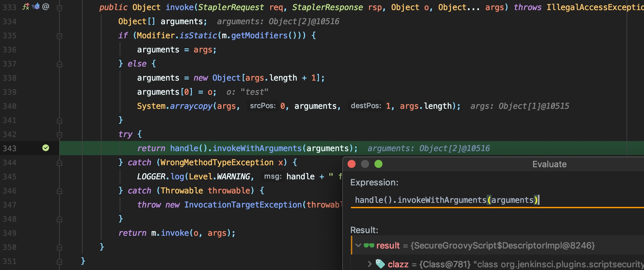Screen dimensions: 644x270
Task: Click the invokeWithArguments call on line 343
Action: click(x=257, y=148)
